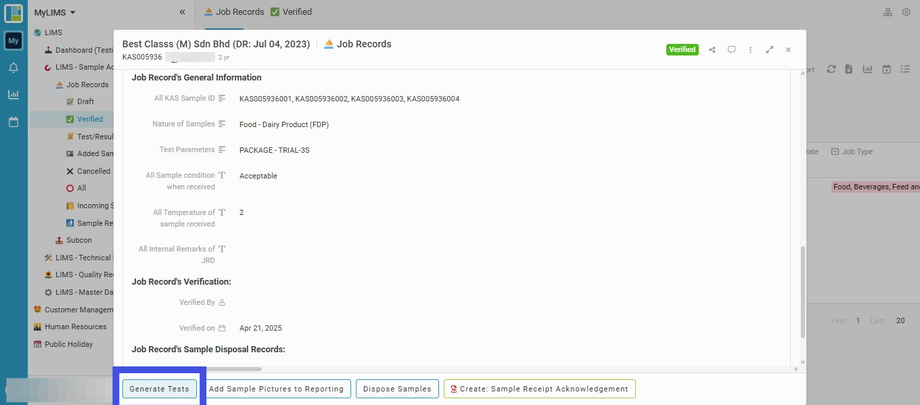Open the Test/Result view in sidebar
Viewport: 920px width, 405px height.
tap(89, 136)
